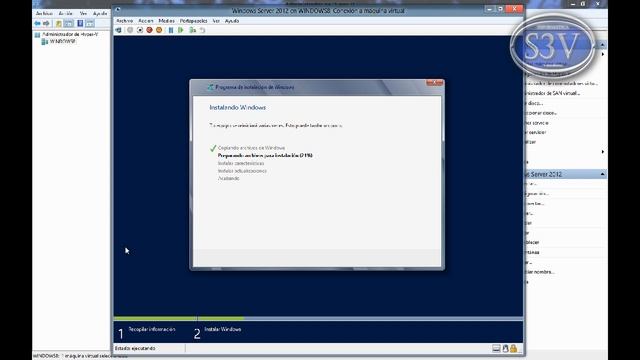Open Ver menu in Hyper-V Manager
Screen dimensions: 640x360
pos(83,13)
